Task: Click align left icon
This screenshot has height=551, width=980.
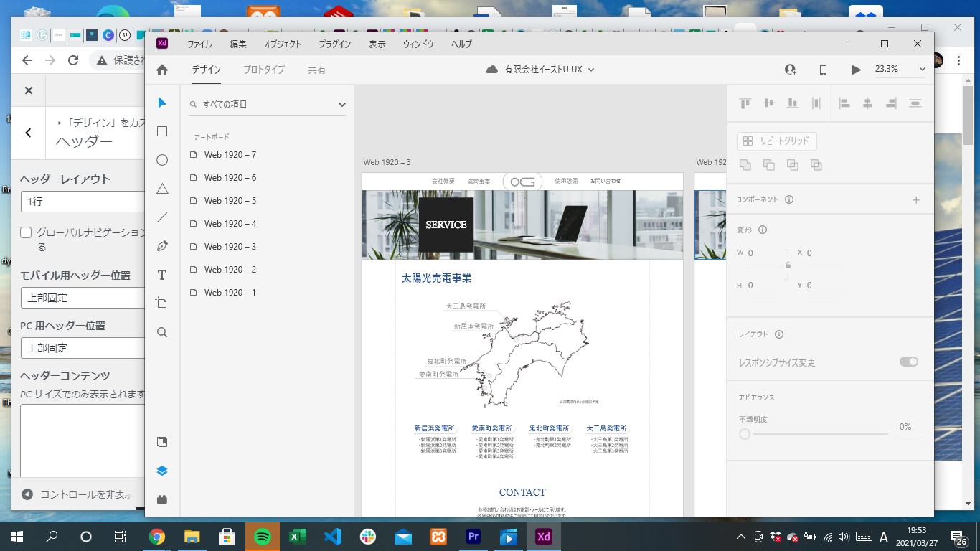Action: pos(844,103)
